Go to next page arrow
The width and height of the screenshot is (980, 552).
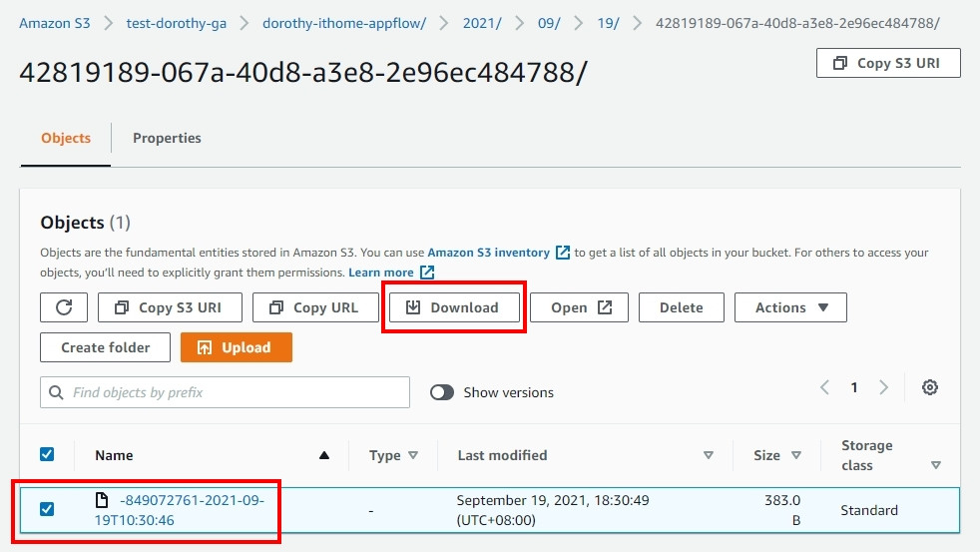[x=884, y=387]
